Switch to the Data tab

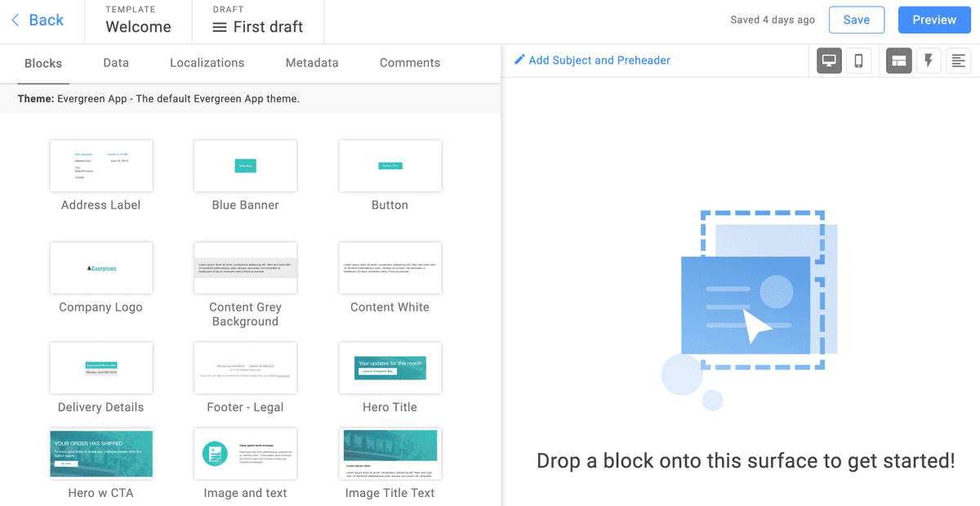pos(116,63)
